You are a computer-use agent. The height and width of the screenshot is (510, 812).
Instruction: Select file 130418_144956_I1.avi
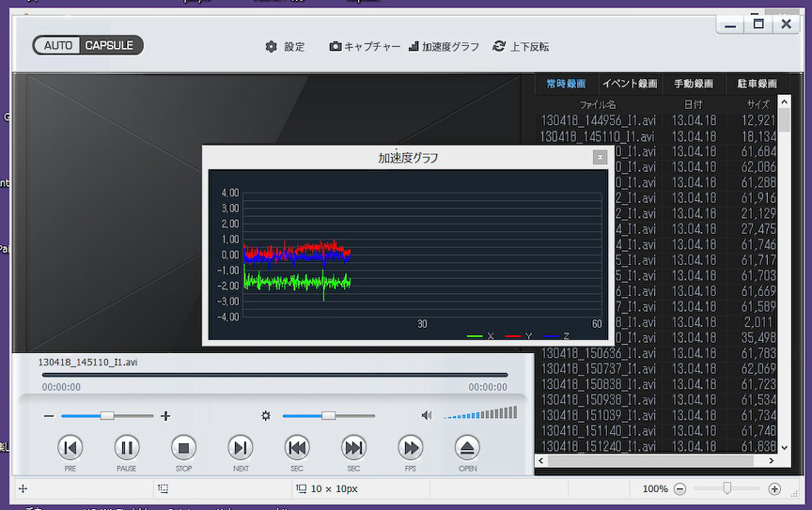tap(598, 120)
